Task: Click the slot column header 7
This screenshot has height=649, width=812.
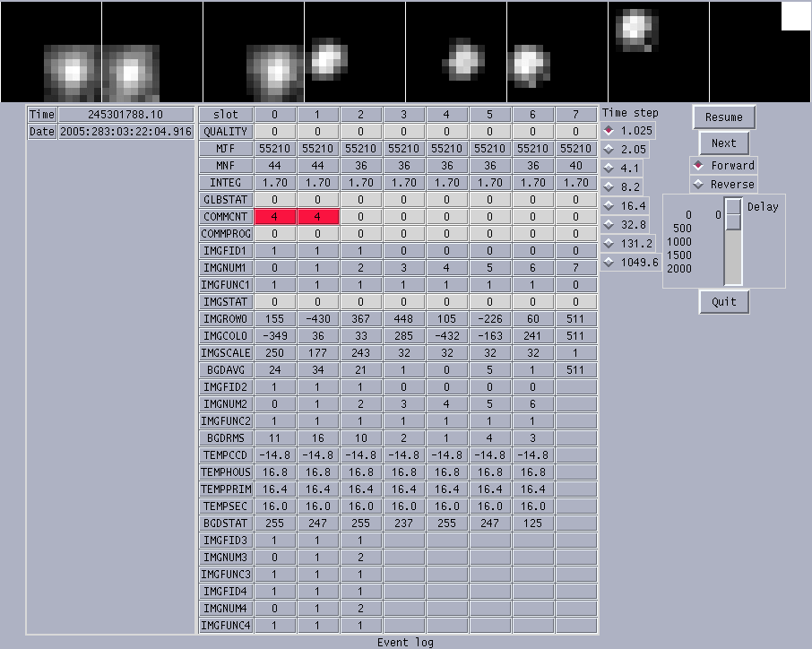Action: pos(576,115)
